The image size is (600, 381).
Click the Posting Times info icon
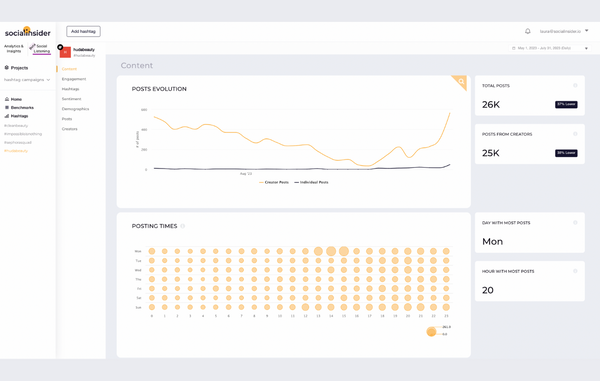pyautogui.click(x=183, y=226)
